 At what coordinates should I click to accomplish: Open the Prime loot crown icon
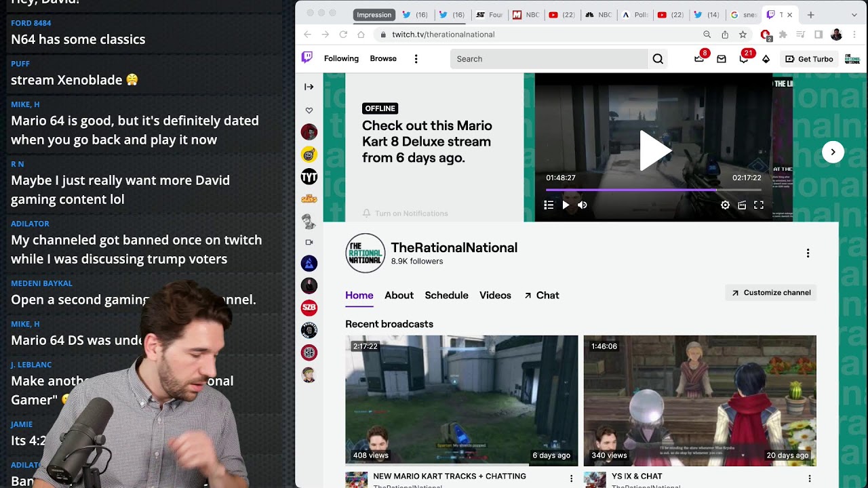pyautogui.click(x=699, y=59)
